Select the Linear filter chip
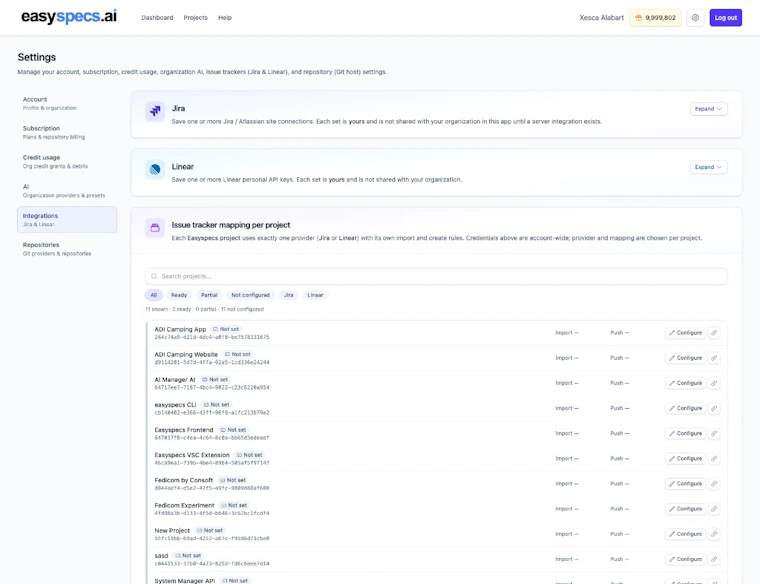760x584 pixels. [315, 295]
